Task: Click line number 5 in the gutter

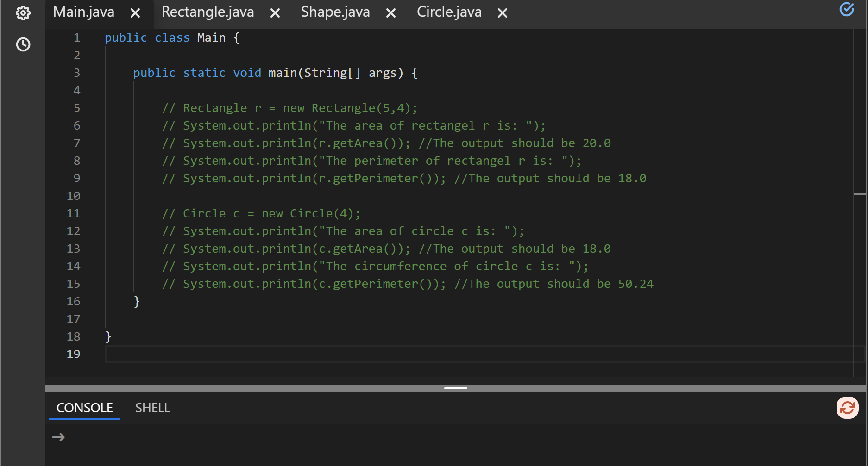Action: point(77,108)
